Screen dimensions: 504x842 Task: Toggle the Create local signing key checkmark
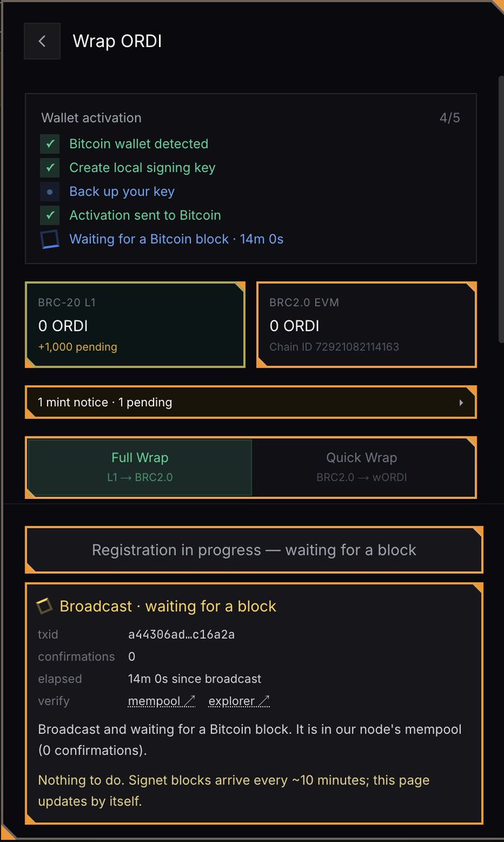(x=50, y=168)
